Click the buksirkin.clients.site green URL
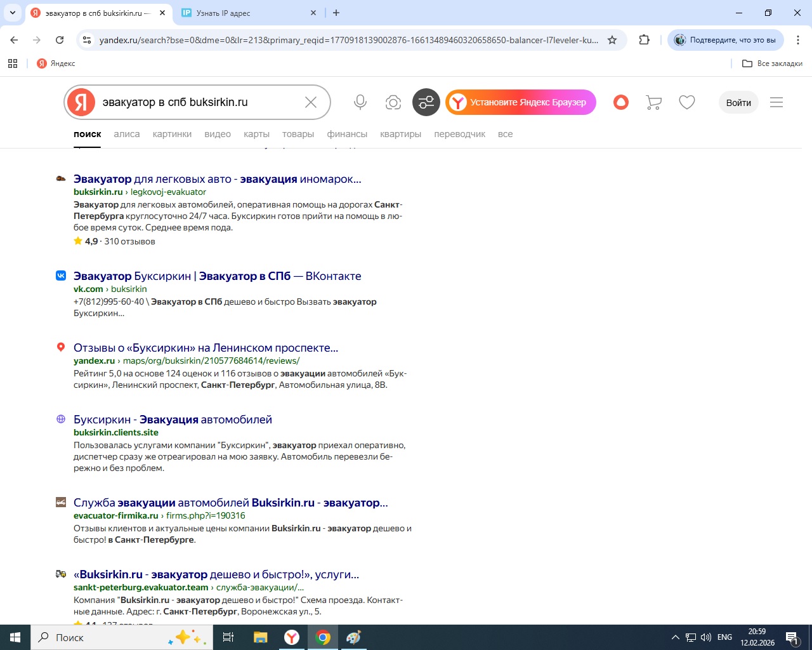Image resolution: width=812 pixels, height=650 pixels. tap(116, 432)
